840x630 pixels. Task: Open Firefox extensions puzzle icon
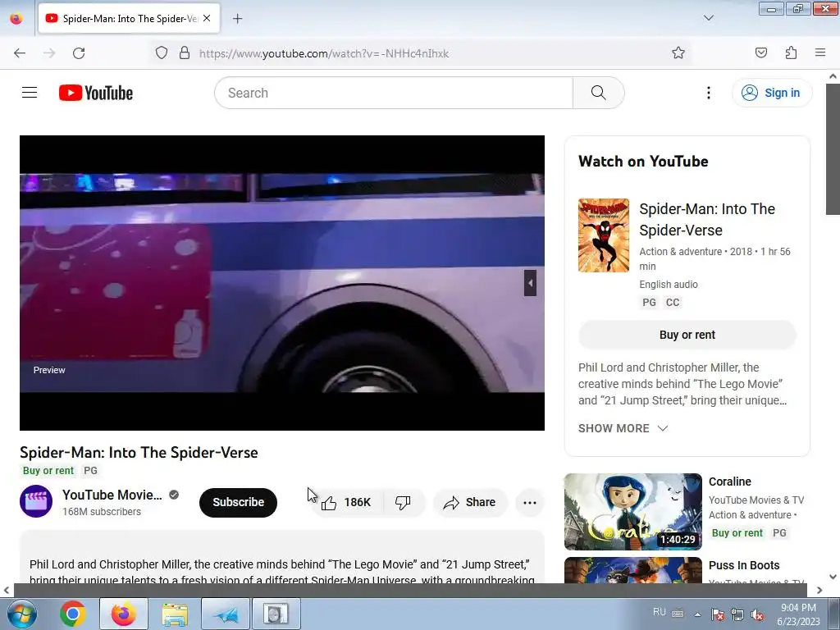[791, 52]
